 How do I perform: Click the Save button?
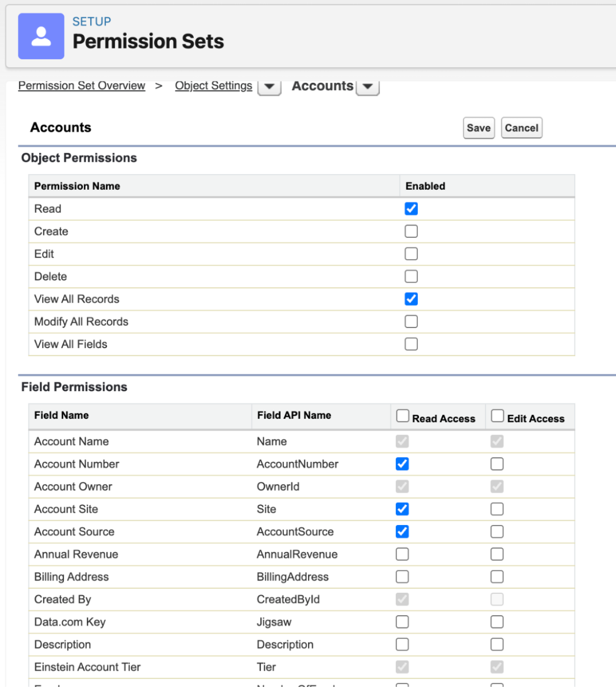click(479, 128)
